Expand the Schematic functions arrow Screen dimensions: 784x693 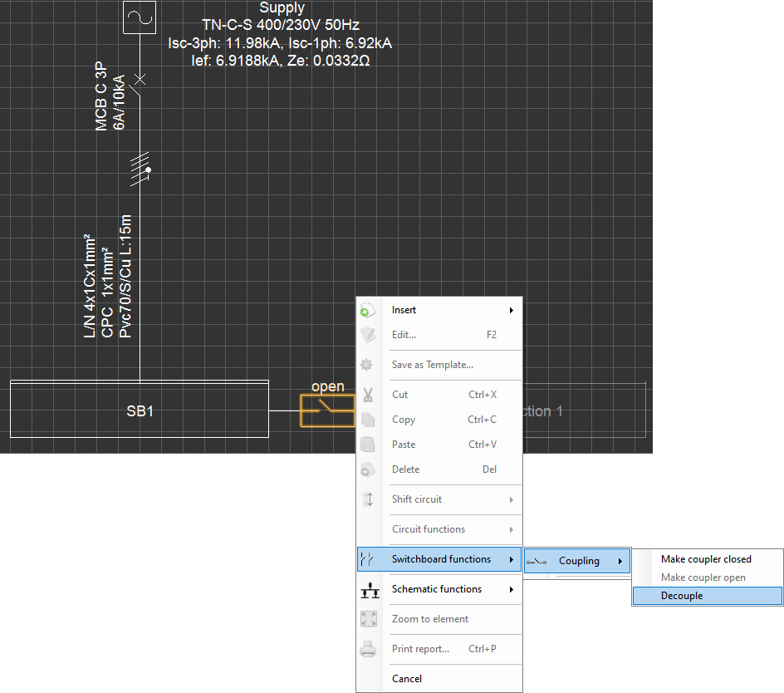[x=511, y=589]
